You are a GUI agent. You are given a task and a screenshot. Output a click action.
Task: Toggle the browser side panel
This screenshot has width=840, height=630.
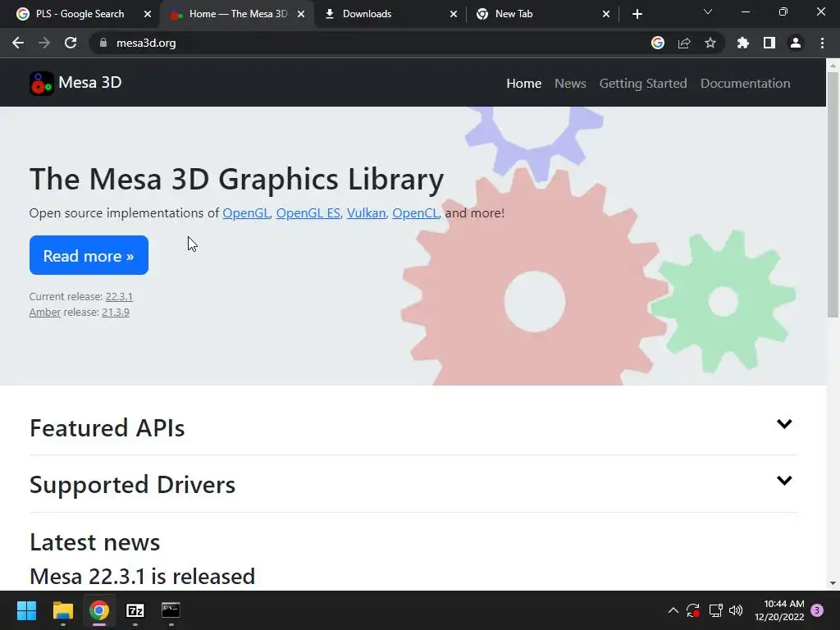769,43
